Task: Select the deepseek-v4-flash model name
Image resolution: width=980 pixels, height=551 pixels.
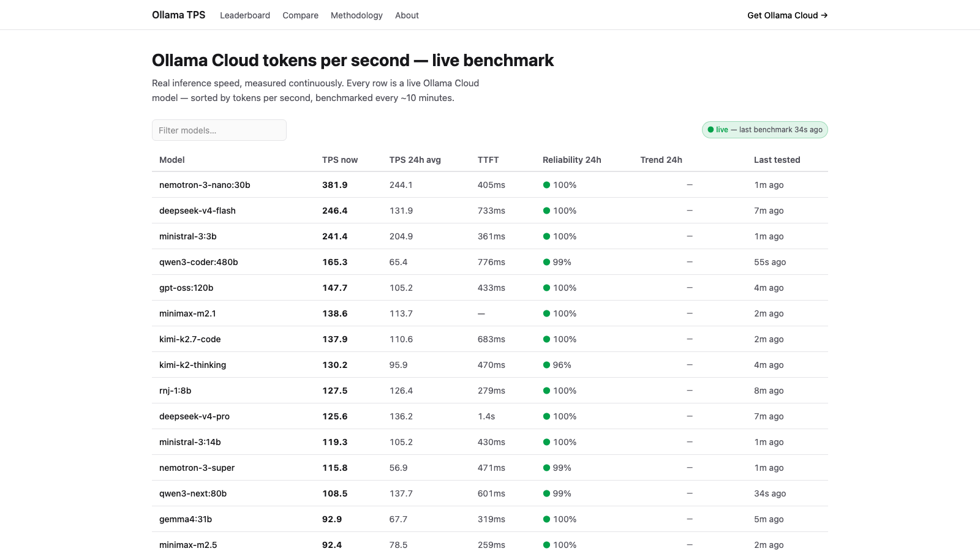Action: click(x=197, y=211)
